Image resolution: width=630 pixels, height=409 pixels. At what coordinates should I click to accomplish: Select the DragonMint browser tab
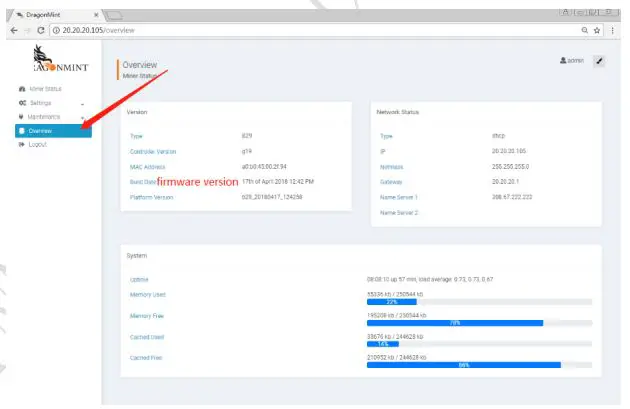click(54, 15)
